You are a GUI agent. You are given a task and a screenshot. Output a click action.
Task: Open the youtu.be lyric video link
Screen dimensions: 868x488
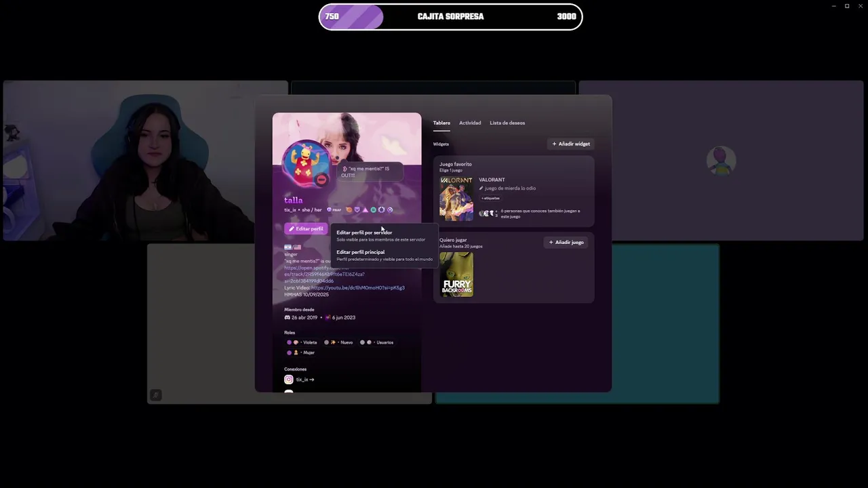point(358,287)
